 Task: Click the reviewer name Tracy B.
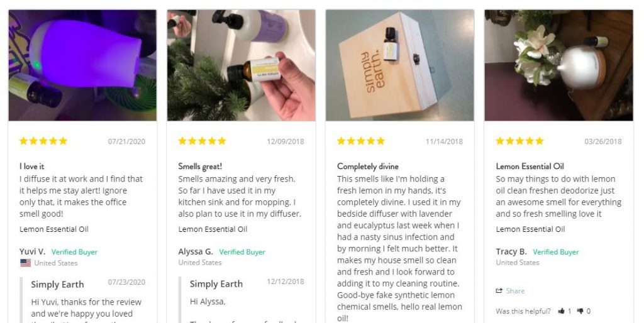tap(511, 251)
